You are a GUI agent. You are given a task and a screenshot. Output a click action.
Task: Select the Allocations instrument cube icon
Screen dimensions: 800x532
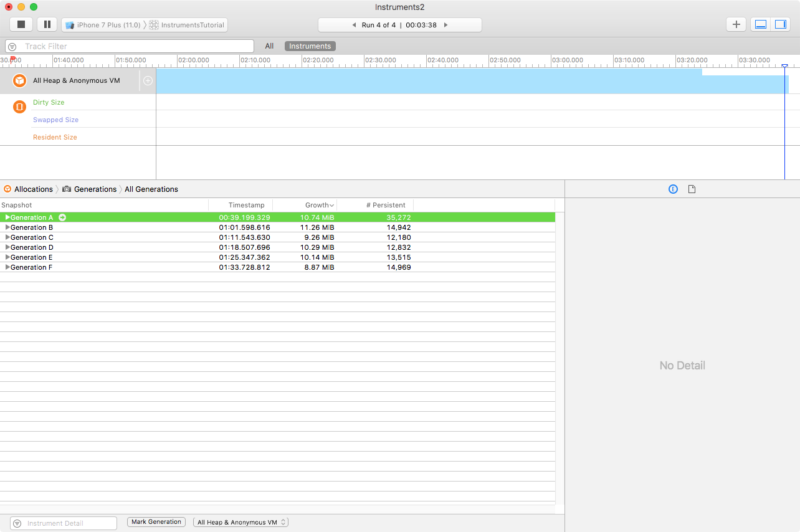point(20,80)
